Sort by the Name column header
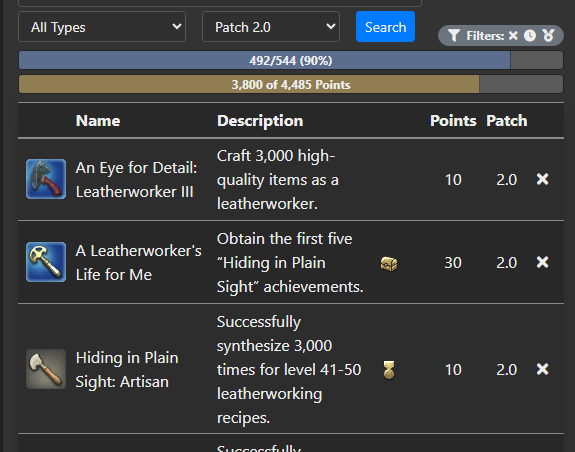The width and height of the screenshot is (575, 452). tap(98, 121)
